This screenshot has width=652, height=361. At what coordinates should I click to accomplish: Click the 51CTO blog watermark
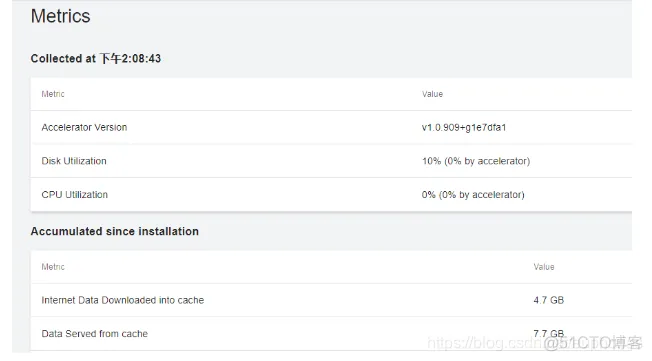(593, 343)
